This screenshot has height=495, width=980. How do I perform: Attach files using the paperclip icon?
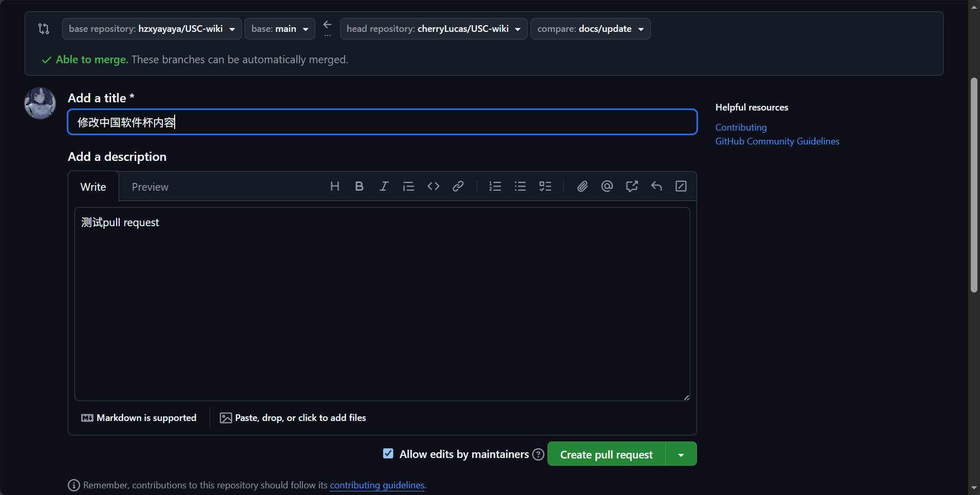582,186
